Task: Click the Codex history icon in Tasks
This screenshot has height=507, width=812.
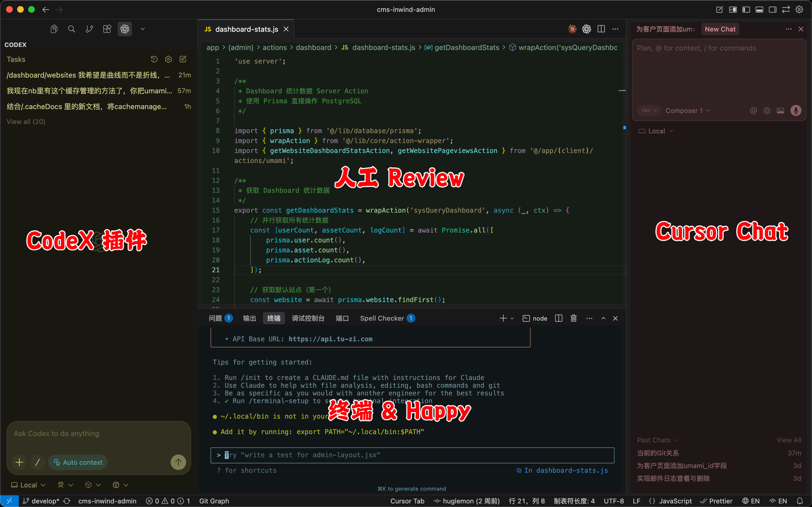Action: tap(154, 59)
